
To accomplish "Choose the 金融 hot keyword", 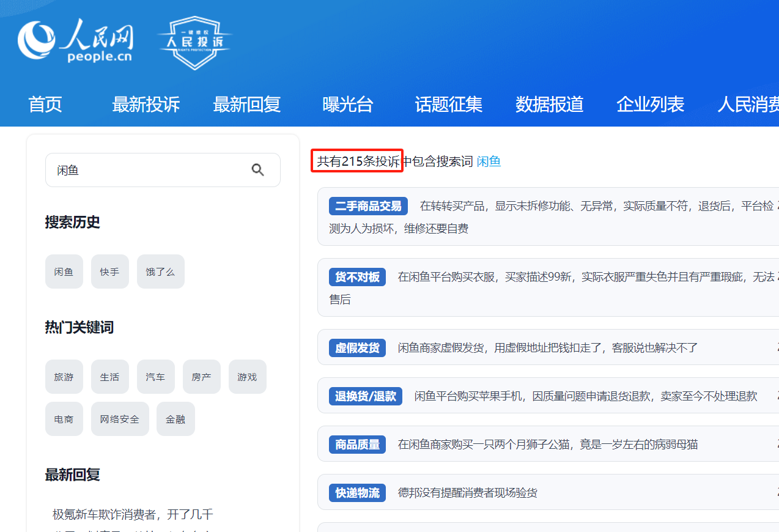I will (x=175, y=419).
